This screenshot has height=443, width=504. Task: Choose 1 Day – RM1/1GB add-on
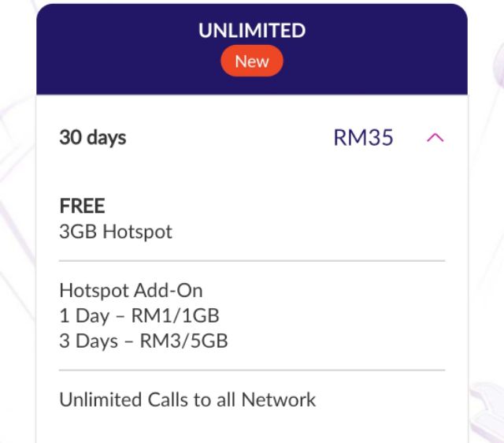point(139,316)
